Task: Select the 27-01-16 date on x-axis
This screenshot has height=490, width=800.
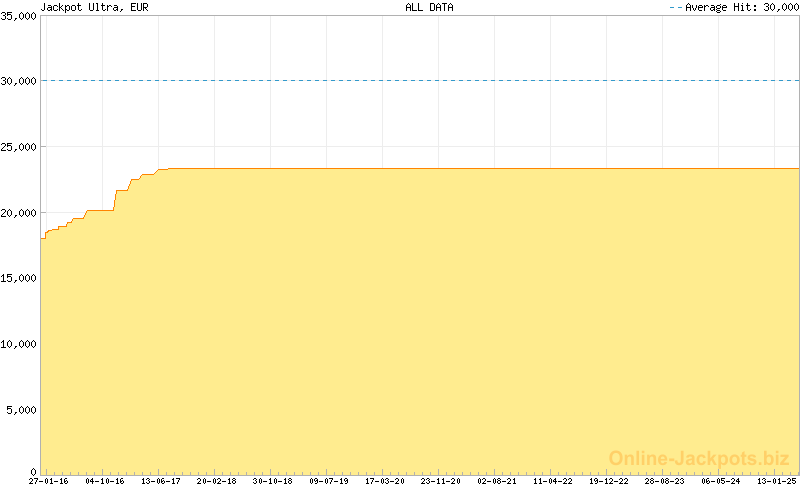Action: (48, 481)
